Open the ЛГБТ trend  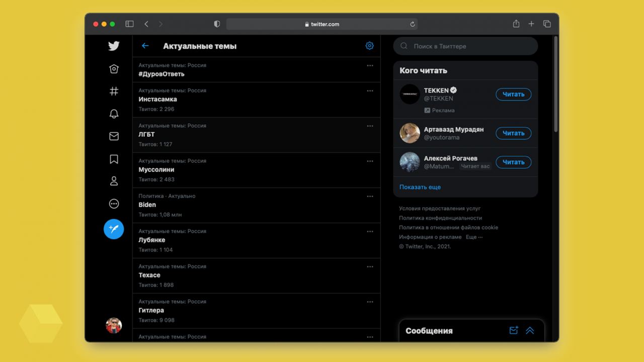click(x=257, y=135)
